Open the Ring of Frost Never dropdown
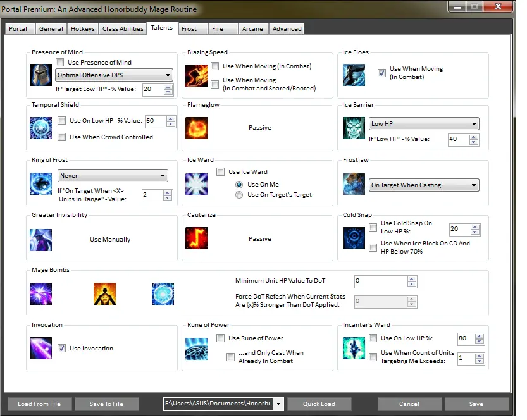 (x=113, y=175)
